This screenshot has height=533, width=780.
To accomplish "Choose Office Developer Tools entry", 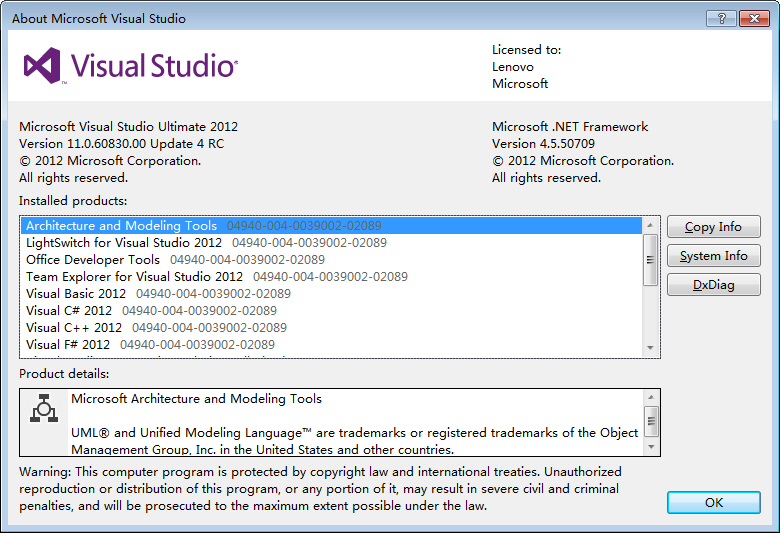I will click(x=93, y=260).
